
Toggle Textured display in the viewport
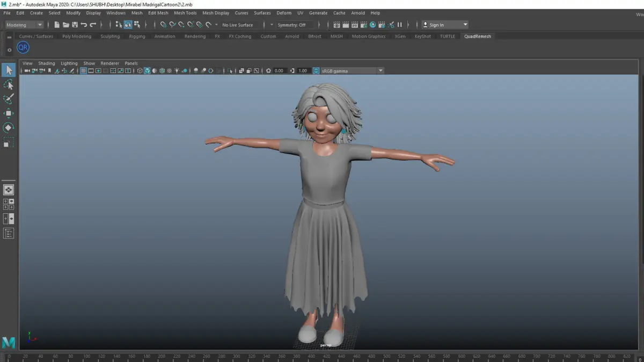coord(169,70)
